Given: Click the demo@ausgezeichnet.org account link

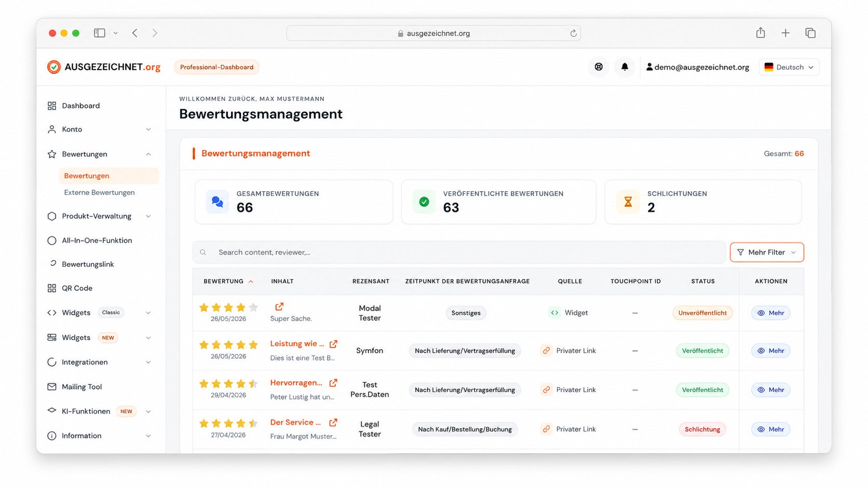Looking at the screenshot, I should point(701,67).
